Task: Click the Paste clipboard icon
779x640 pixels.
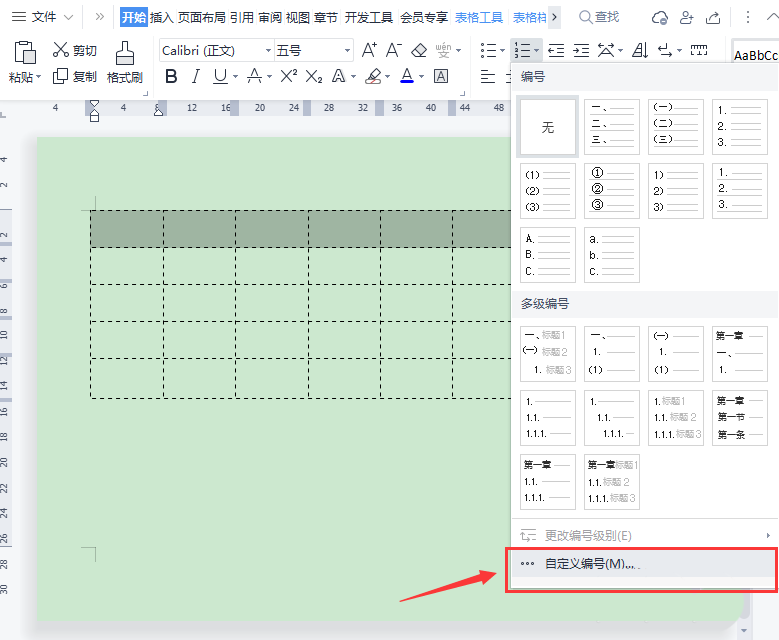Action: tap(24, 54)
